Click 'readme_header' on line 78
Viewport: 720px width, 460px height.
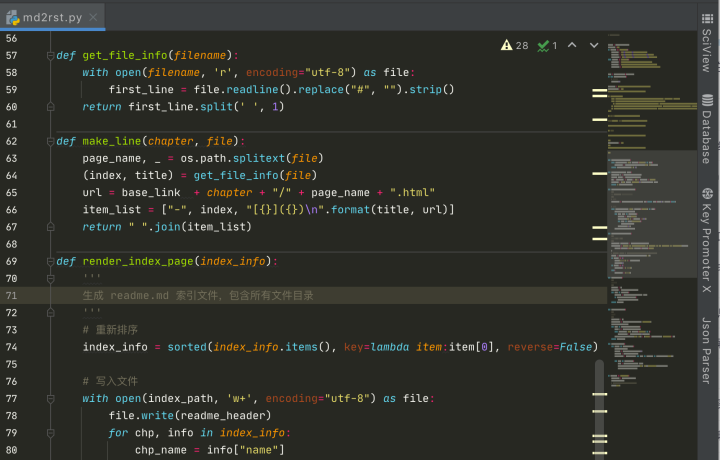click(223, 416)
